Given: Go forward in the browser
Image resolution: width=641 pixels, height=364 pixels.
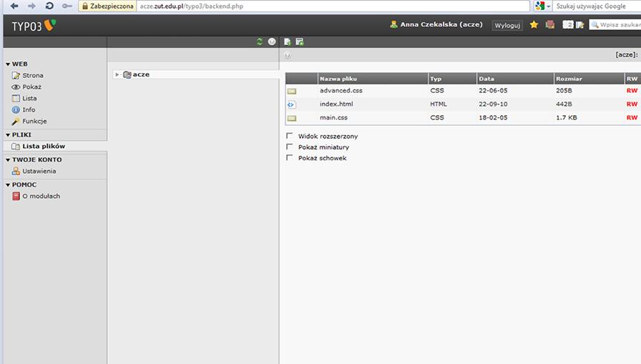Looking at the screenshot, I should point(31,6).
